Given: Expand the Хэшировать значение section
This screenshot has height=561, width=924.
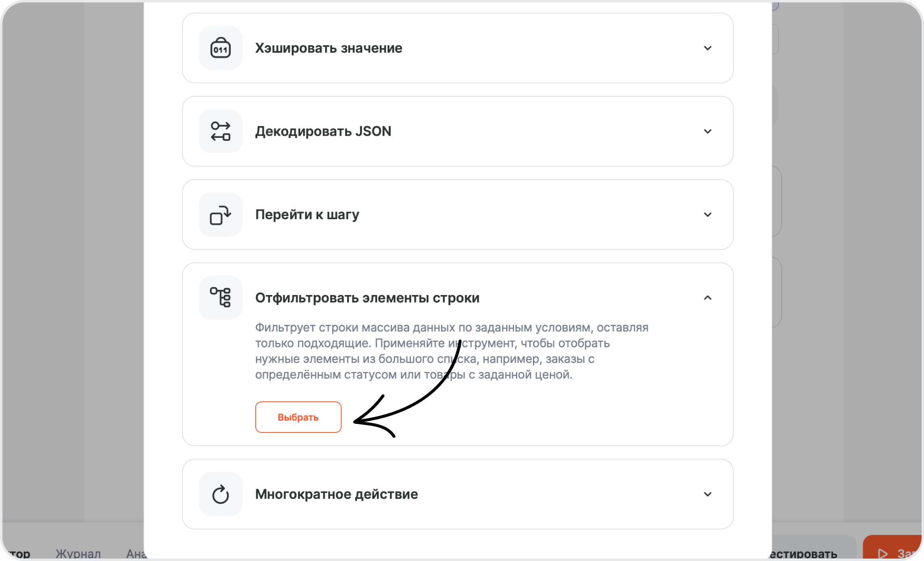Looking at the screenshot, I should 708,48.
